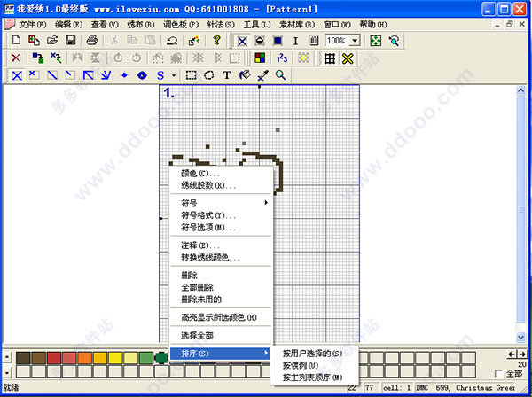Toggle the cross stitch display mode button
532x397 pixels.
click(x=241, y=41)
